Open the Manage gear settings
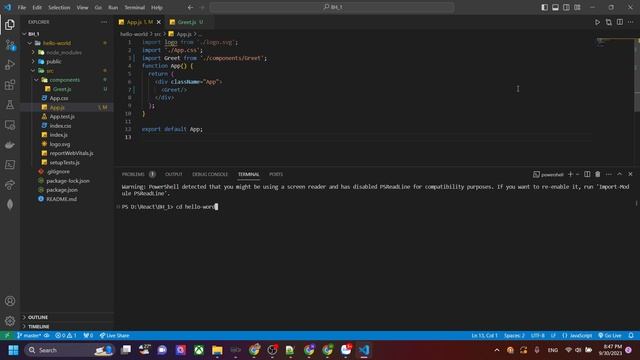The image size is (640, 360). click(x=10, y=321)
